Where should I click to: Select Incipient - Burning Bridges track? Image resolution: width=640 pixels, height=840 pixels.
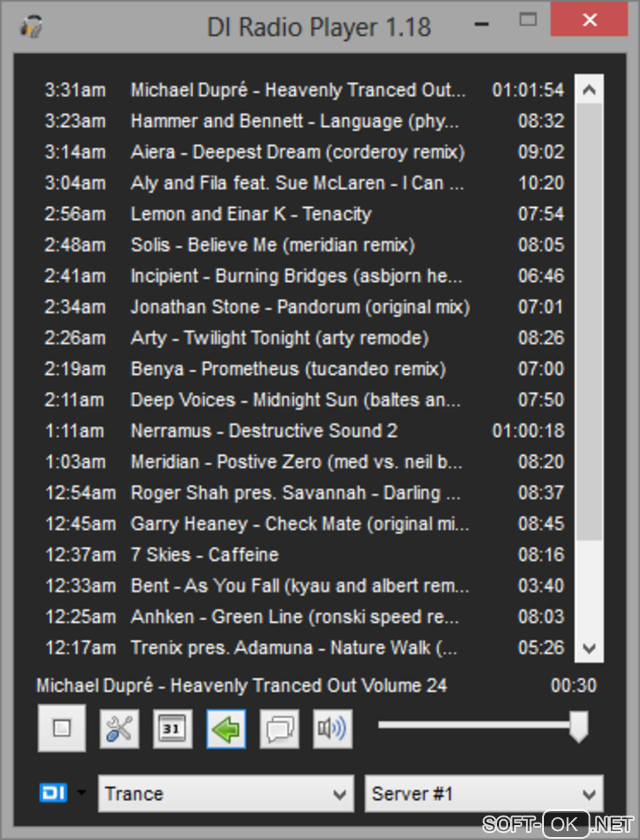pos(304,276)
